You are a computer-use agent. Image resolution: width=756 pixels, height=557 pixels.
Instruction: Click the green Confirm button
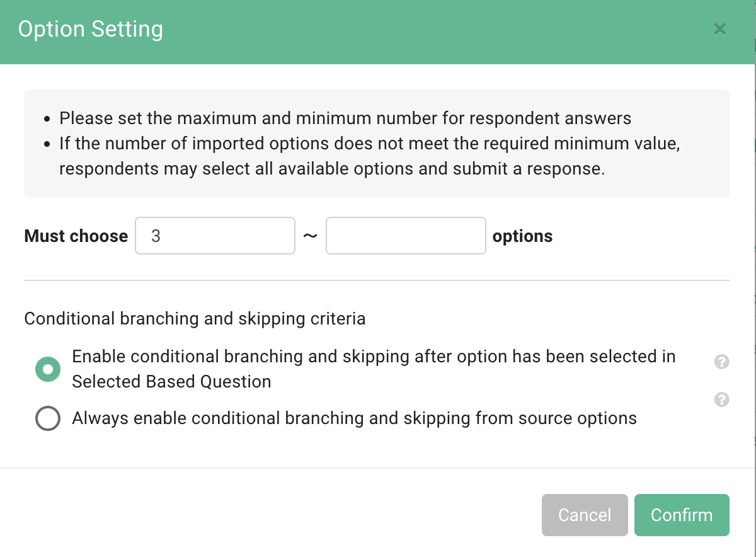tap(682, 515)
